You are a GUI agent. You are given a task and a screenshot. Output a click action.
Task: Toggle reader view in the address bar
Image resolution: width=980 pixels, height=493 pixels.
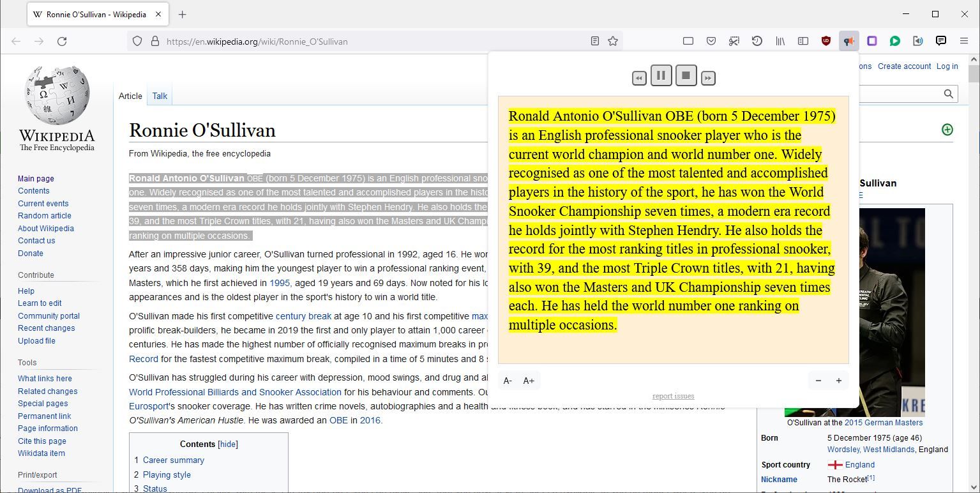595,41
